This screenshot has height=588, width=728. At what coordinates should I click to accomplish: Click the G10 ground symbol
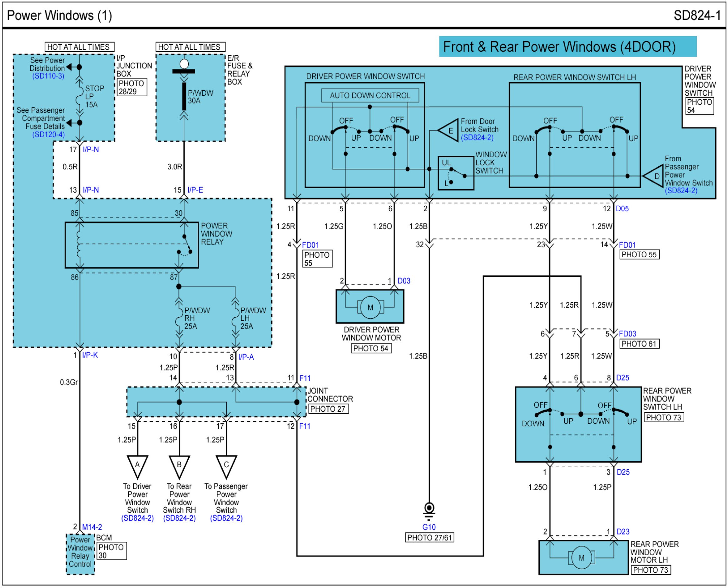point(429,510)
